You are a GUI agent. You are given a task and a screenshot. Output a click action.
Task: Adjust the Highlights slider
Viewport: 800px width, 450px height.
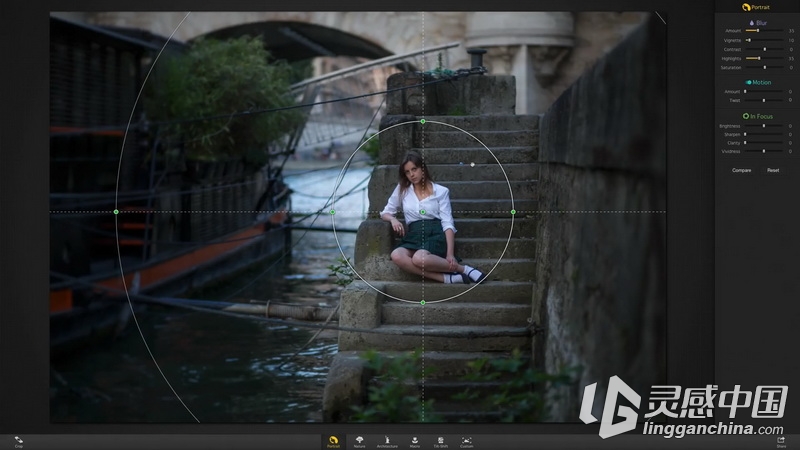point(764,58)
